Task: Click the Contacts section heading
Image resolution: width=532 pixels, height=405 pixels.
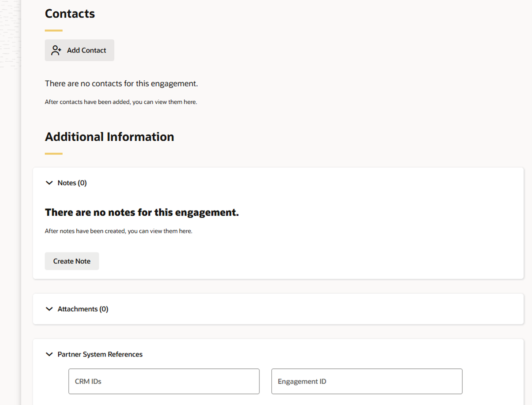Action: click(70, 14)
